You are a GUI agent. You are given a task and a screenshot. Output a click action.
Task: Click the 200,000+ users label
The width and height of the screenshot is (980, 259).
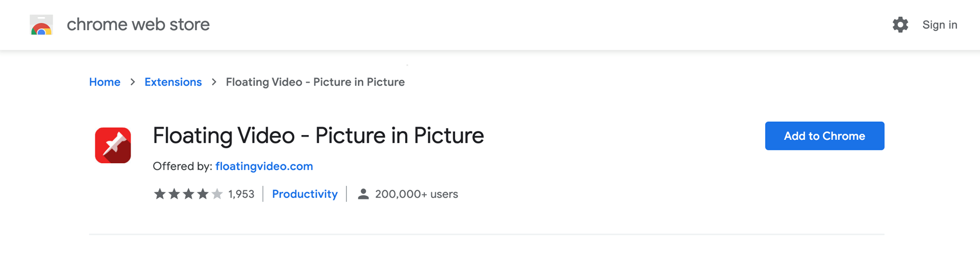(416, 194)
